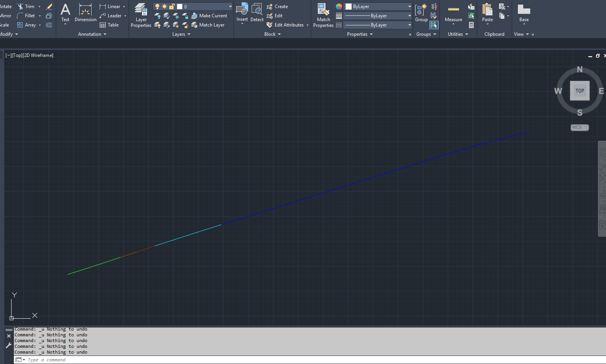The height and width of the screenshot is (364, 606).
Task: Click the Offset icon in the Modify panel
Action: 49,25
